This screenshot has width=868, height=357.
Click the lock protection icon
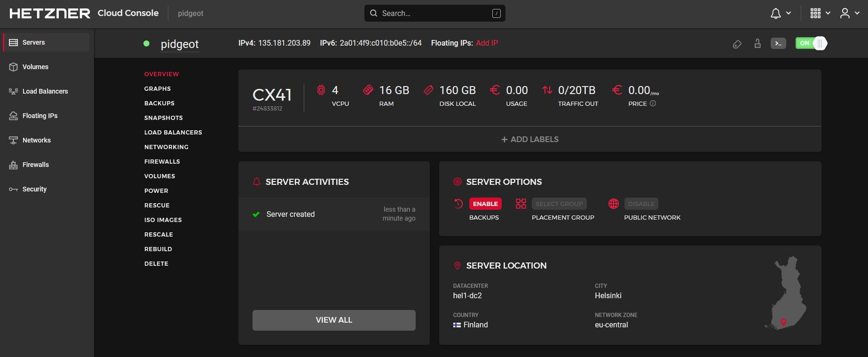pyautogui.click(x=758, y=43)
